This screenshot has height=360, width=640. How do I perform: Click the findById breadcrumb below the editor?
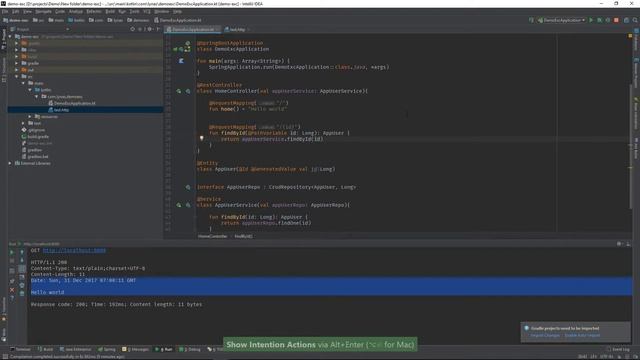(243, 236)
